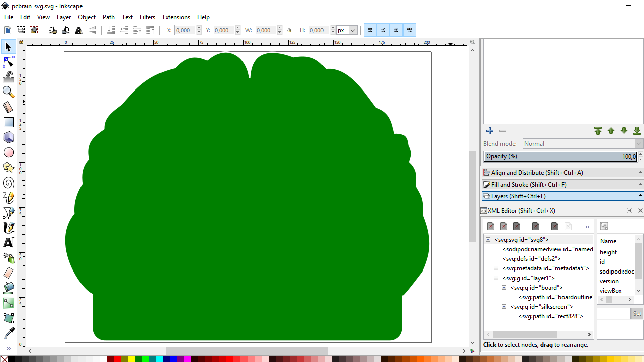
Task: Open the Filters menu
Action: pyautogui.click(x=147, y=17)
